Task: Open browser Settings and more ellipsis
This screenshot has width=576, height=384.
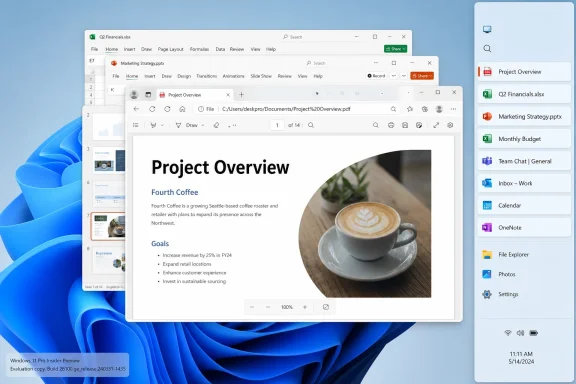Action: pyautogui.click(x=453, y=109)
